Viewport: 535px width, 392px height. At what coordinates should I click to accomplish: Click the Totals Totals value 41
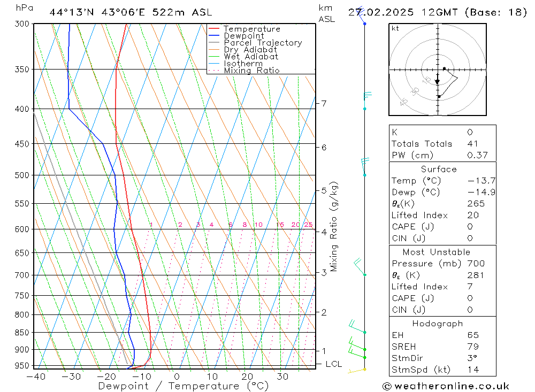(x=472, y=144)
